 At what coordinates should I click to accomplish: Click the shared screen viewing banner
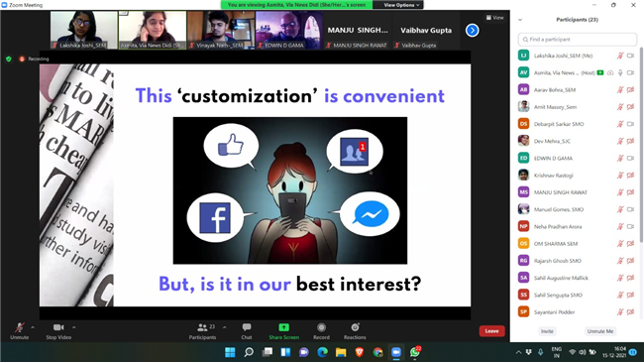[296, 5]
